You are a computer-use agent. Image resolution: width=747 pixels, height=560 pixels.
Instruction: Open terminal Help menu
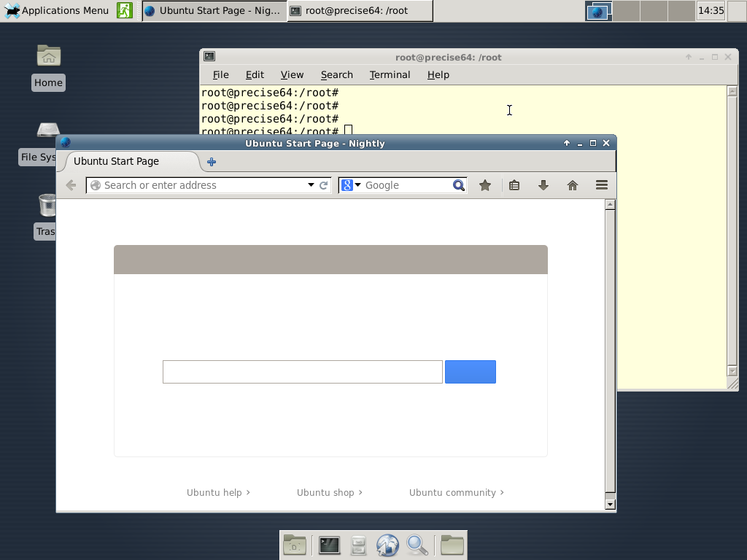click(x=438, y=75)
